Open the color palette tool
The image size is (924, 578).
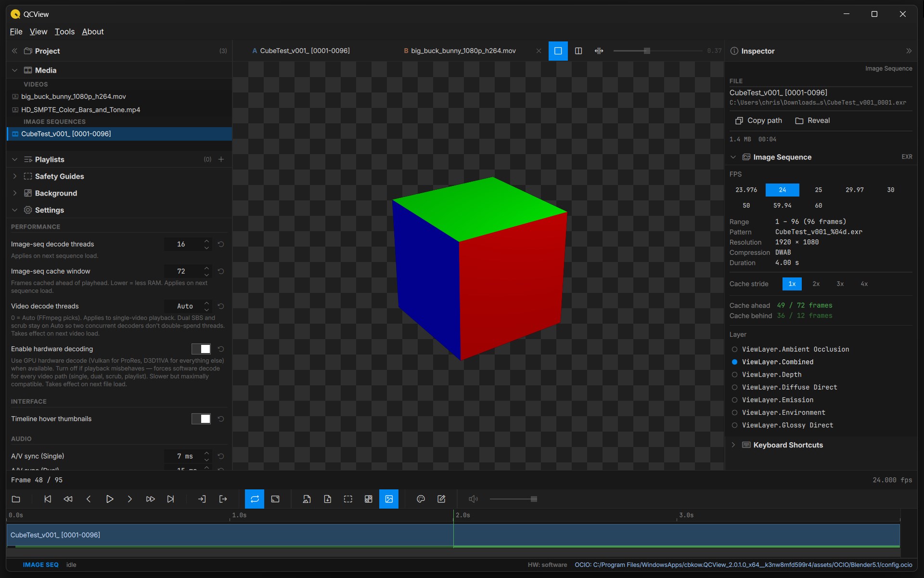[421, 499]
